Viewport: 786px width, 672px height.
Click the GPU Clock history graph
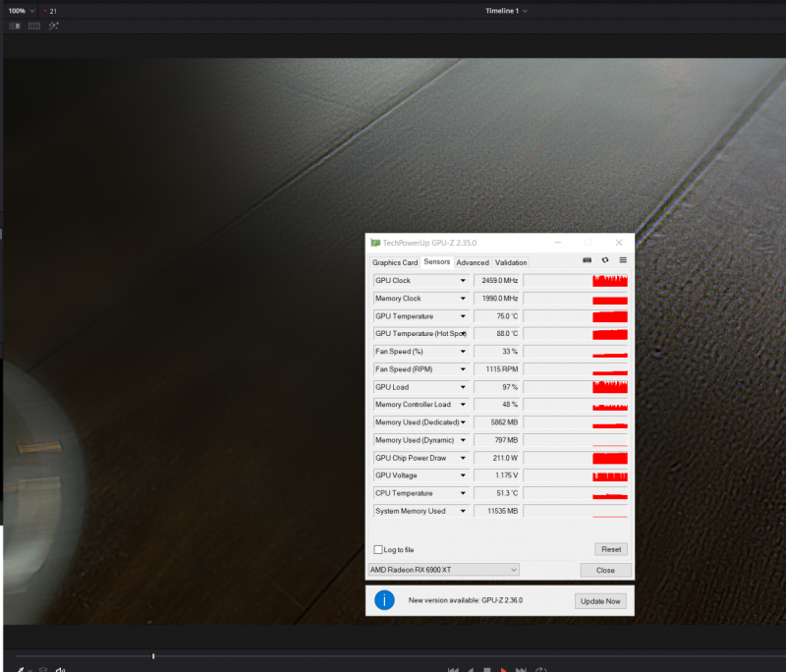click(x=576, y=281)
